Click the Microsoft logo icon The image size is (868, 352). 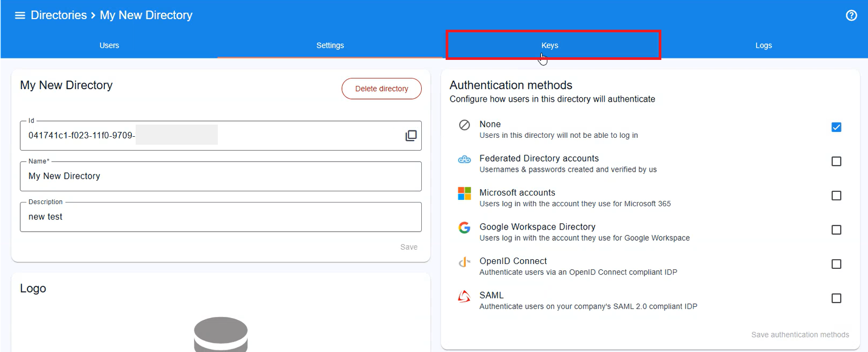464,193
